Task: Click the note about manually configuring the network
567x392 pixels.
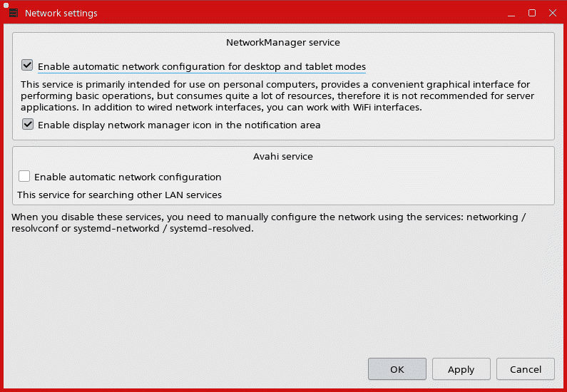Action: (271, 223)
